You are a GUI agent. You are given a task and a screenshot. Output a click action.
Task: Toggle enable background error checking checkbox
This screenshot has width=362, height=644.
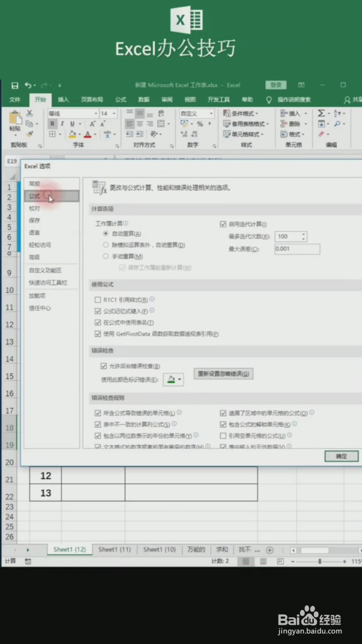point(104,366)
